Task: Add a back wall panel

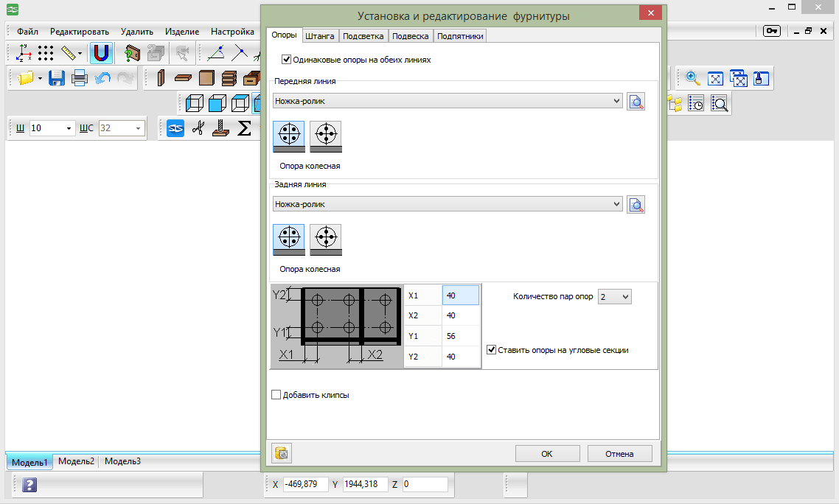Action: [206, 78]
